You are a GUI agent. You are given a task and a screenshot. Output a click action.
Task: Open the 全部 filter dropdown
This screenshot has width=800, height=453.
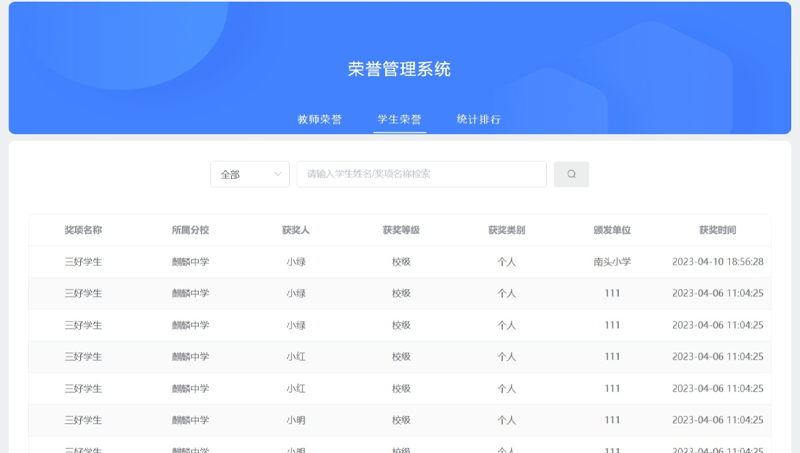pos(250,174)
